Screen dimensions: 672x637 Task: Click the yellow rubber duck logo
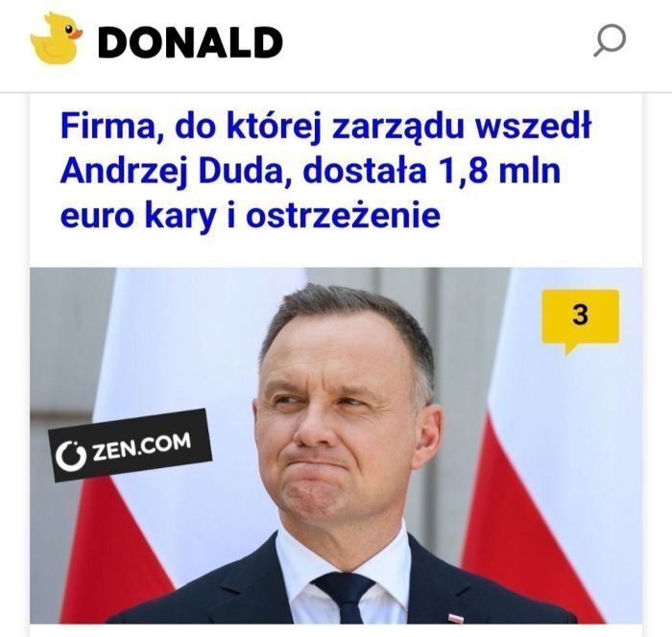point(56,39)
